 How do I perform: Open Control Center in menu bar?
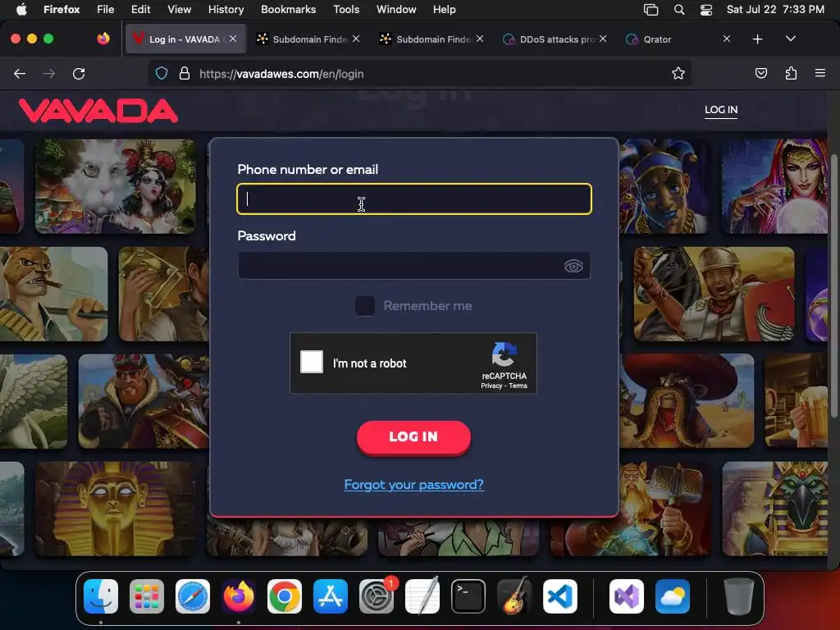(x=706, y=10)
